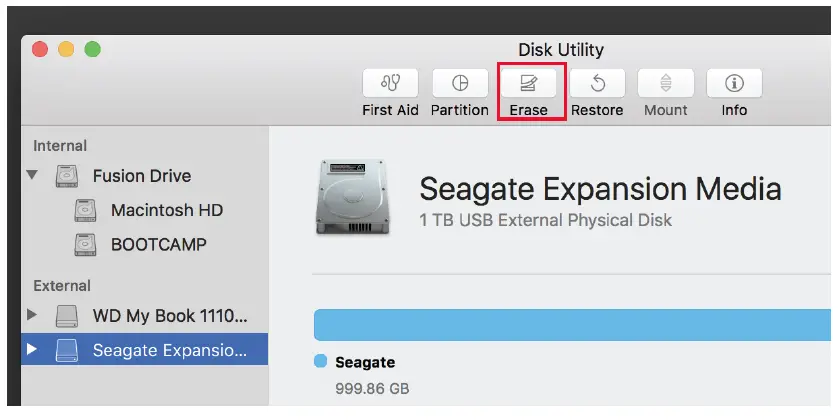Expand the Seagate Expansion disclosure triangle
839x420 pixels.
pos(32,349)
